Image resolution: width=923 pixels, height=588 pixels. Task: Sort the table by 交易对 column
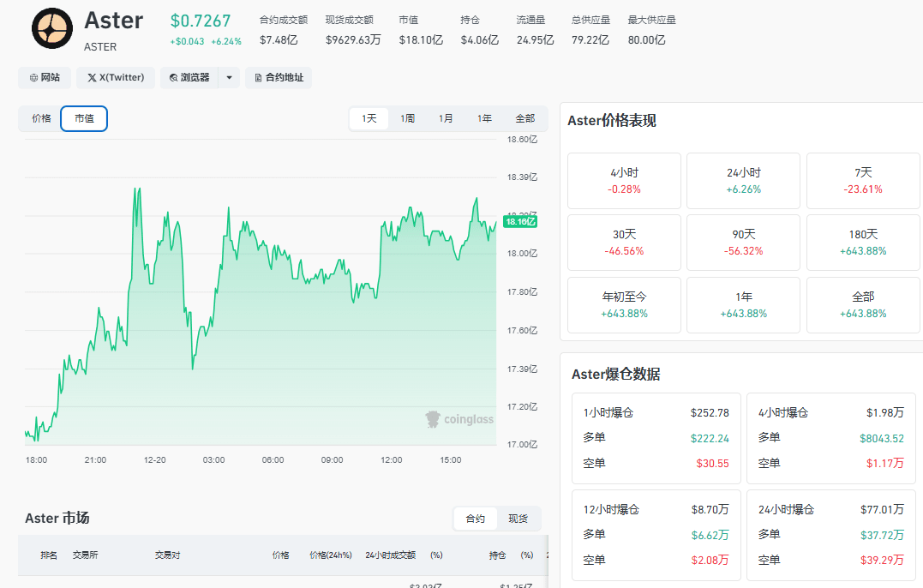167,555
